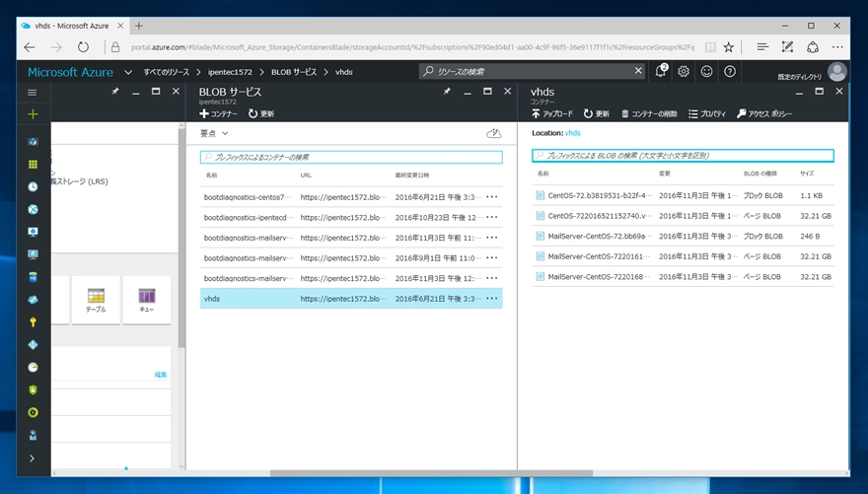Viewport: 868px width, 494px height.
Task: Click the horizontal scrollbar at the bottom
Action: 431,473
